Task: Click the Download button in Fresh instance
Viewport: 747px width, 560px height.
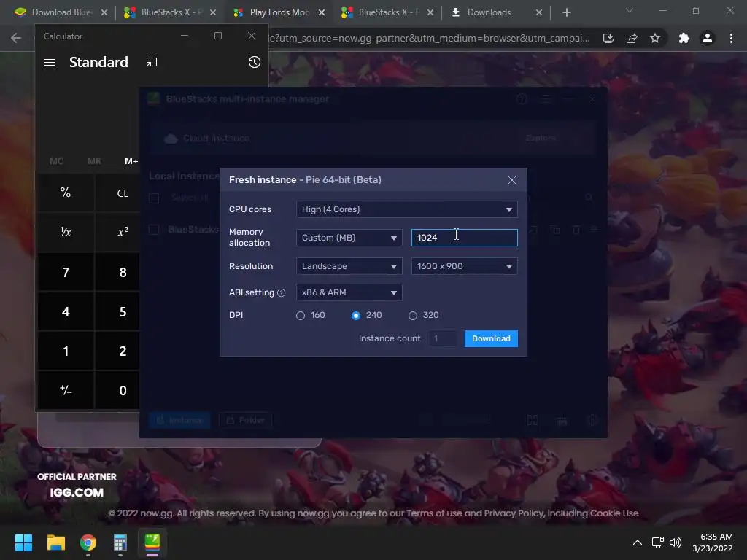Action: click(491, 338)
